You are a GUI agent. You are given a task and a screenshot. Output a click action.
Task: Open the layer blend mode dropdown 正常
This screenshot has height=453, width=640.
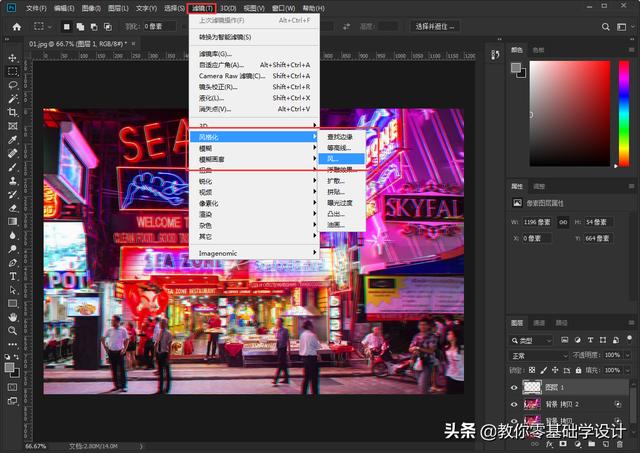tap(538, 355)
